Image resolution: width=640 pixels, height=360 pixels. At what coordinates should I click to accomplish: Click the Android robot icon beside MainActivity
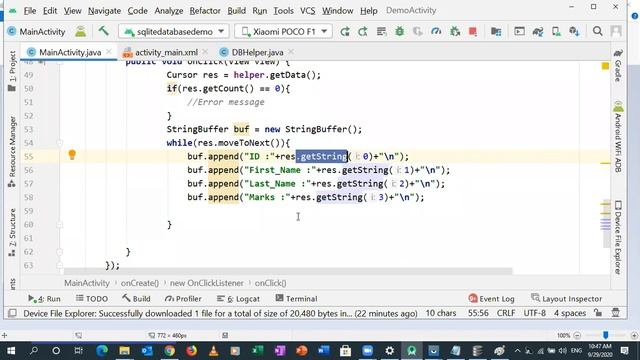(x=80, y=31)
